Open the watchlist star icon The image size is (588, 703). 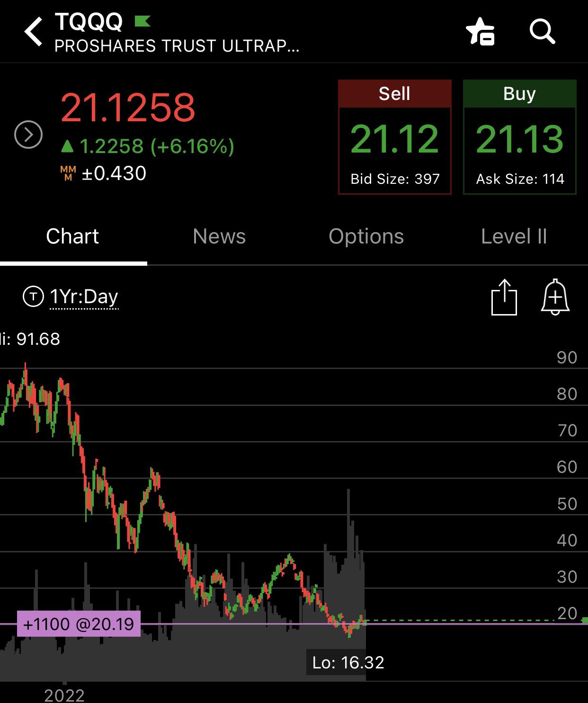(x=481, y=32)
